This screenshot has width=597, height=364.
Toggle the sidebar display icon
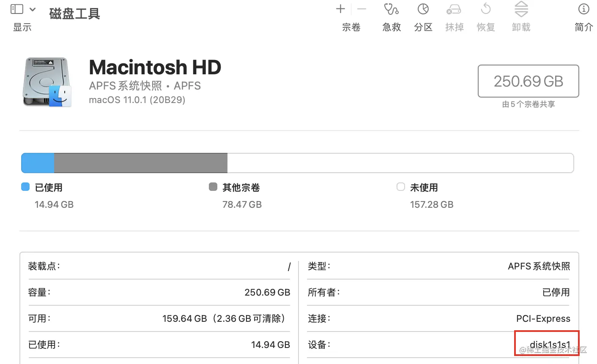pyautogui.click(x=16, y=9)
